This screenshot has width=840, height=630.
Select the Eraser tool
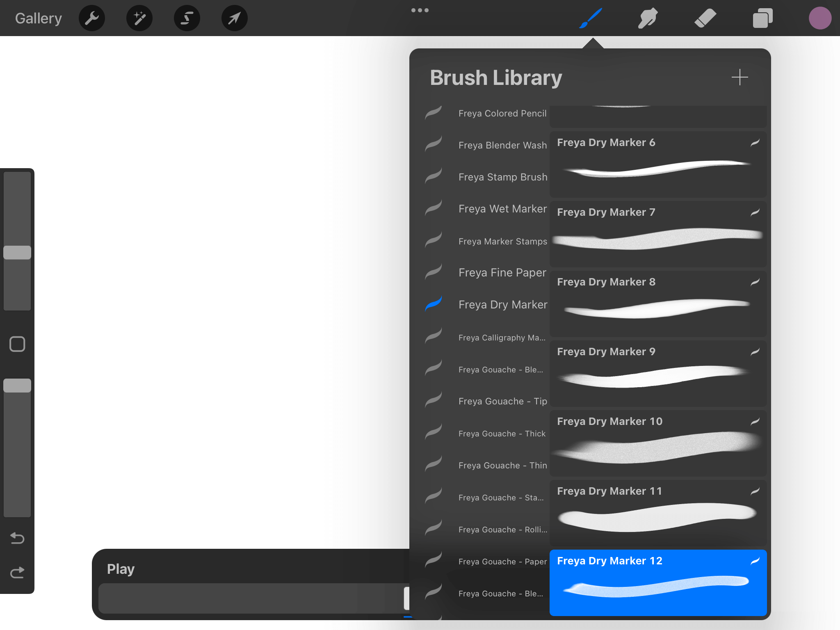705,18
